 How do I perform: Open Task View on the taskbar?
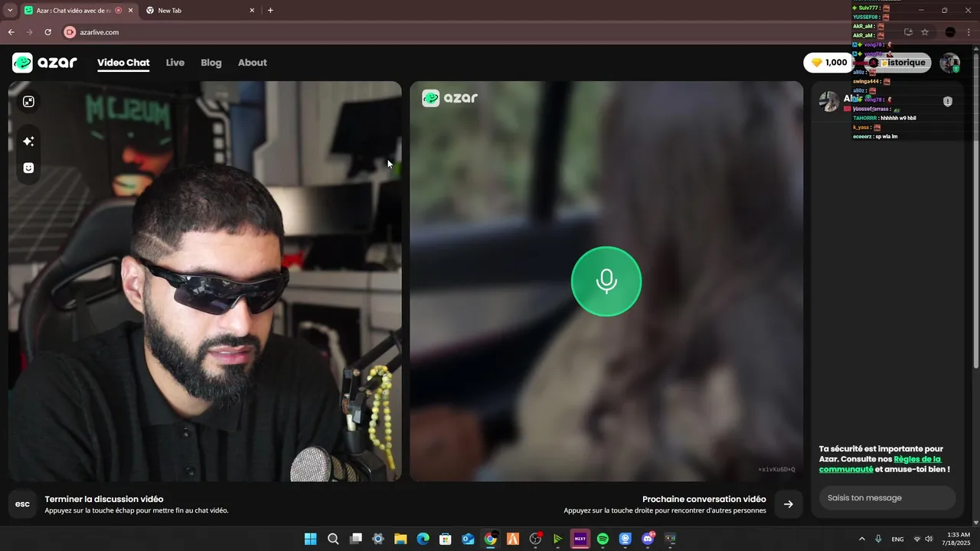coord(355,539)
